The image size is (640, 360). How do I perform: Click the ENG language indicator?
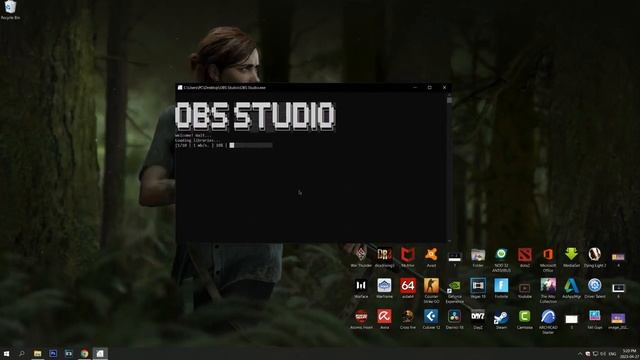[x=612, y=354]
